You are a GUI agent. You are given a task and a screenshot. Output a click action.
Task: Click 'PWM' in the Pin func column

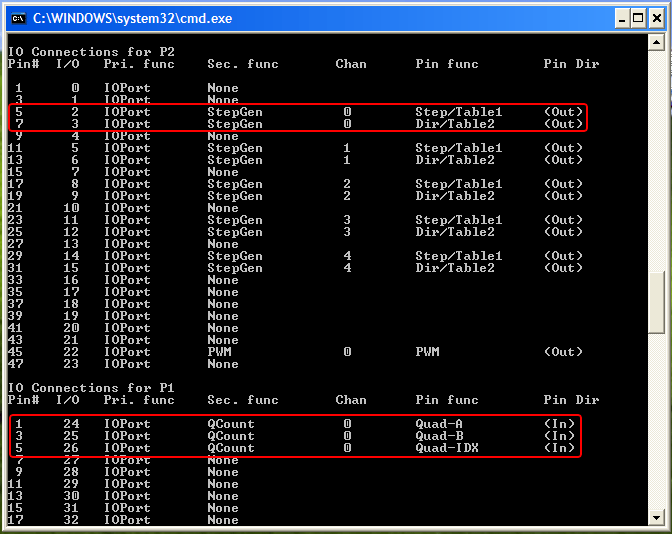[x=427, y=352]
